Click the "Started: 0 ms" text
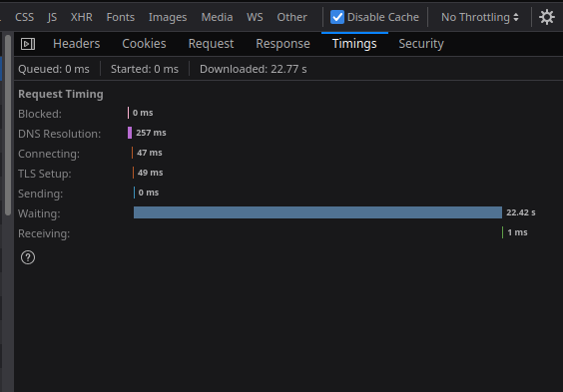The width and height of the screenshot is (563, 392). coord(145,69)
